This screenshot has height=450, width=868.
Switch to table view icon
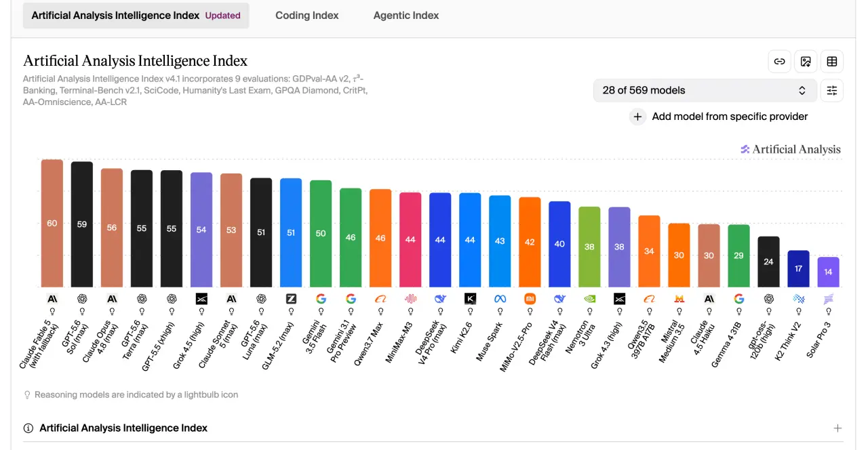click(x=832, y=62)
